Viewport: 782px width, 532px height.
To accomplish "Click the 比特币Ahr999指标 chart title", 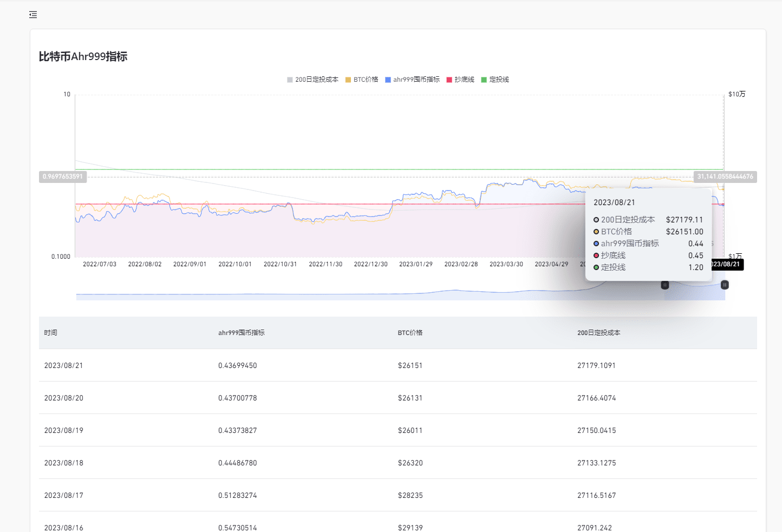I will point(83,57).
